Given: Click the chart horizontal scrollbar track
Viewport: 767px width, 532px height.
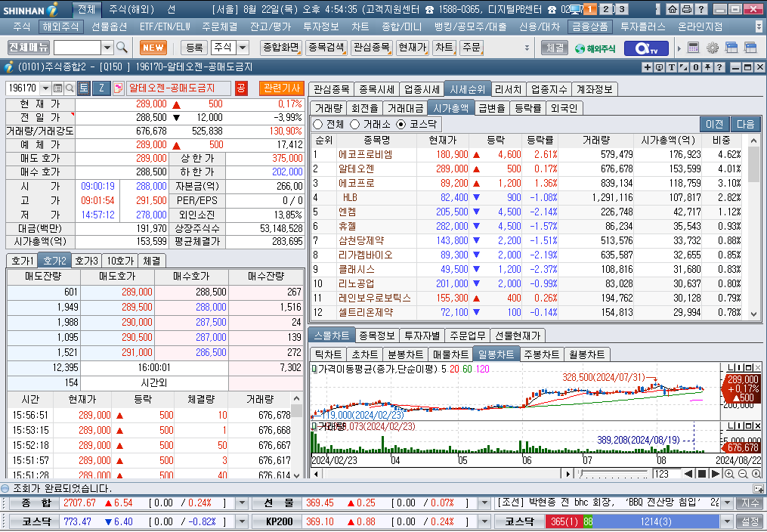Looking at the screenshot, I should coord(442,473).
